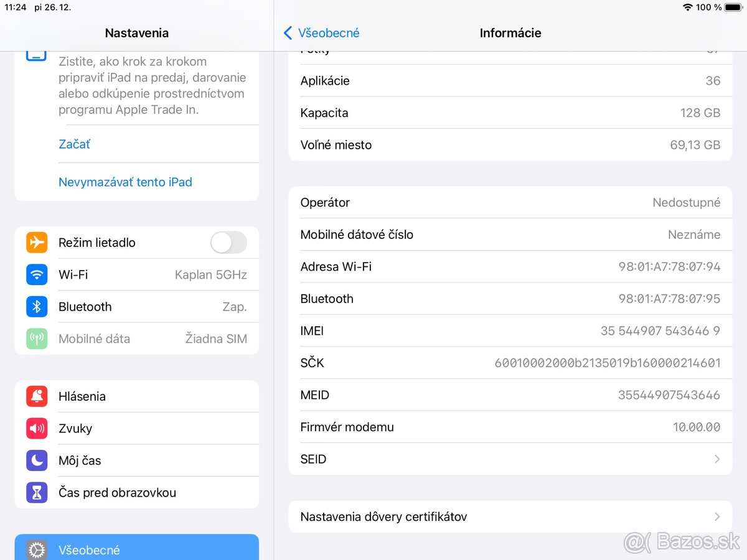Image resolution: width=747 pixels, height=560 pixels.
Task: Open Čas pred obrazovkou hourglass icon
Action: [37, 492]
